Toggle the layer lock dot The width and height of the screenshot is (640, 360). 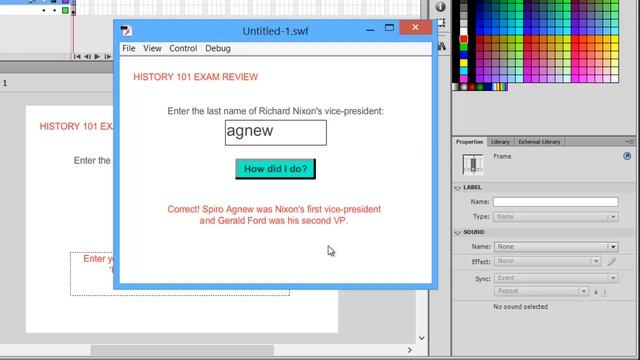[x=54, y=10]
